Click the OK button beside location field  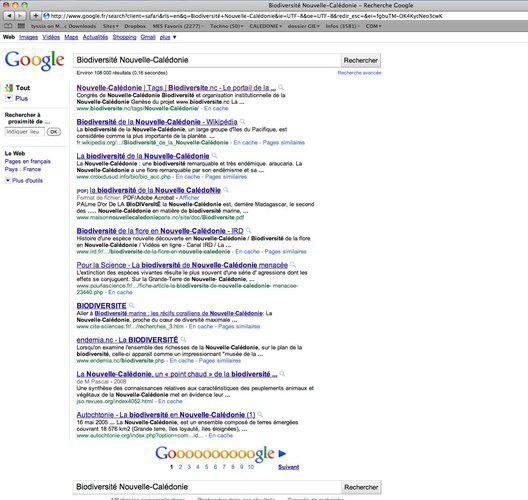click(x=54, y=132)
